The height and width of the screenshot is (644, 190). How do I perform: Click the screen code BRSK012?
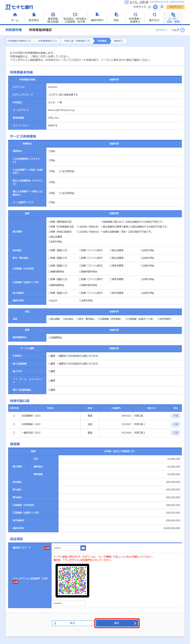pos(161,30)
